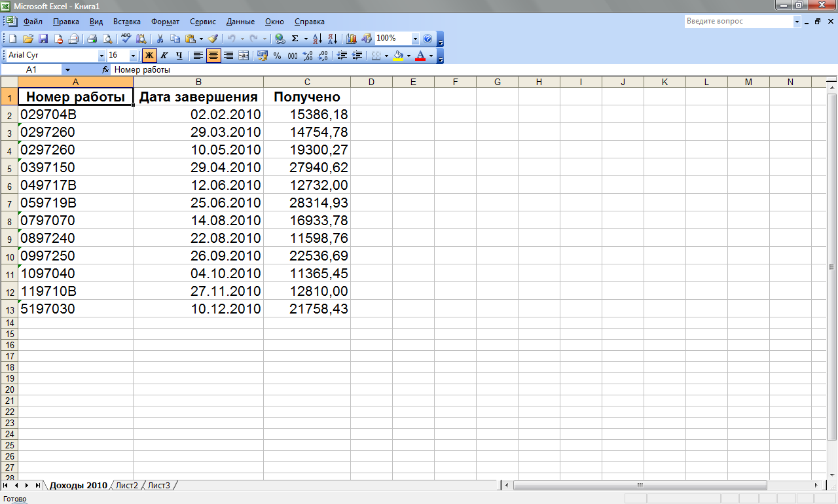
Task: Open Excel Help question mark icon
Action: pyautogui.click(x=428, y=39)
